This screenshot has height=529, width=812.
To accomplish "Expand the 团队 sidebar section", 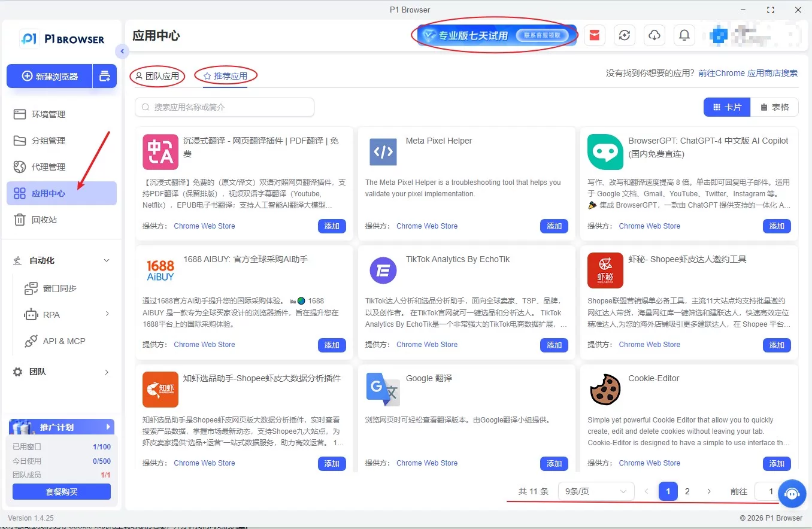I will click(x=107, y=372).
